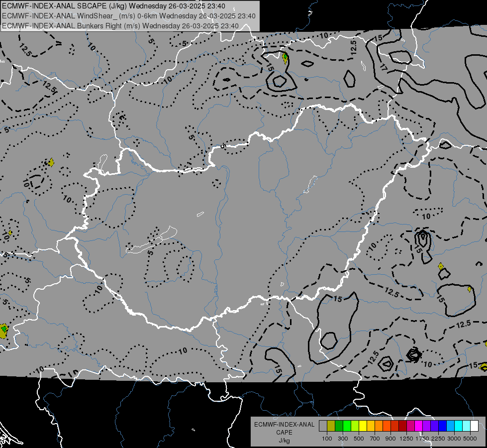Click the 1250 legend value
This screenshot has width=487, height=448.
tap(406, 439)
